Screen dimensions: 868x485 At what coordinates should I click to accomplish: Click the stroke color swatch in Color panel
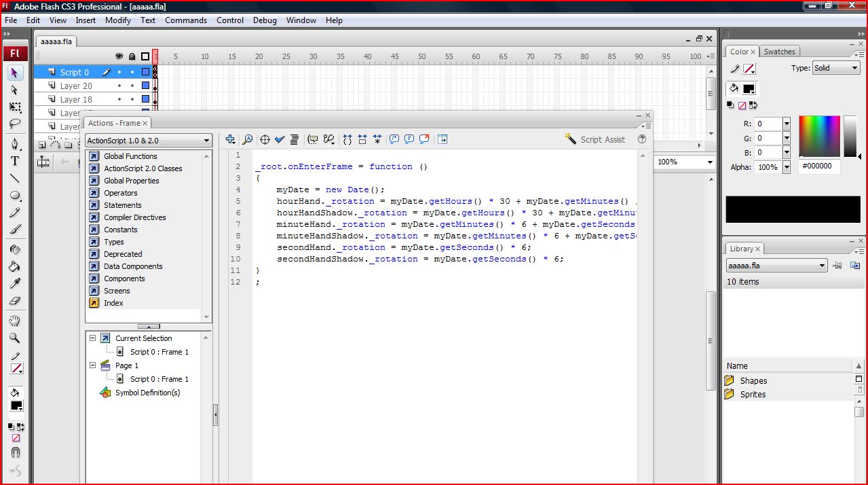pyautogui.click(x=749, y=69)
